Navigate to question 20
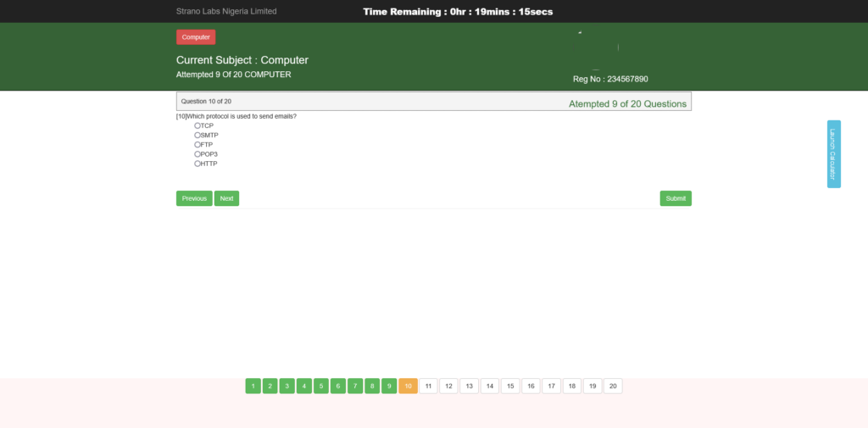868x428 pixels. 613,386
